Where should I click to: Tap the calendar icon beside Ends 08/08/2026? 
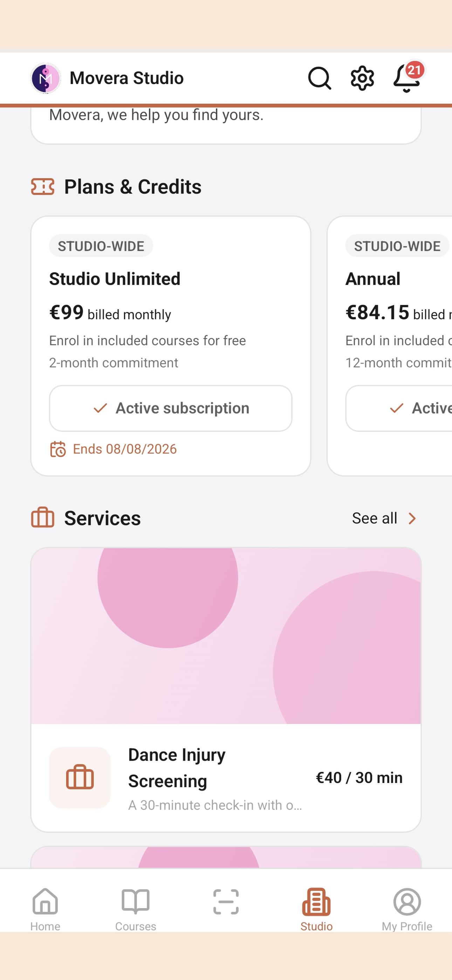(x=58, y=449)
